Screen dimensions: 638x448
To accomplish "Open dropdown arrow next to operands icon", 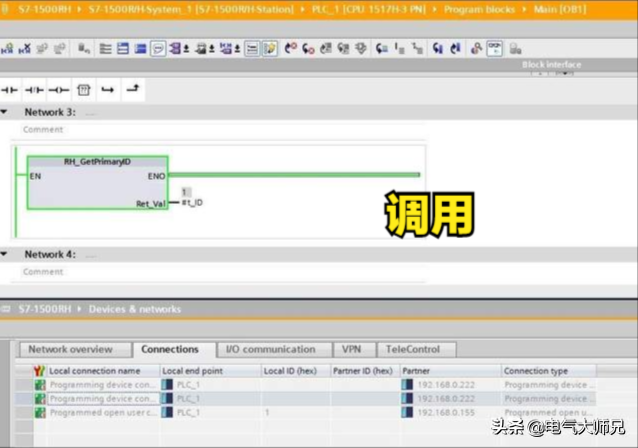I will point(186,49).
